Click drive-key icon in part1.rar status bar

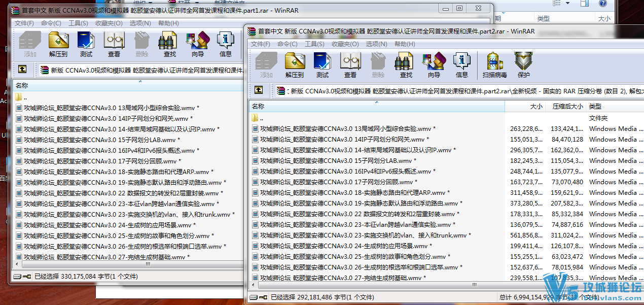[22, 277]
